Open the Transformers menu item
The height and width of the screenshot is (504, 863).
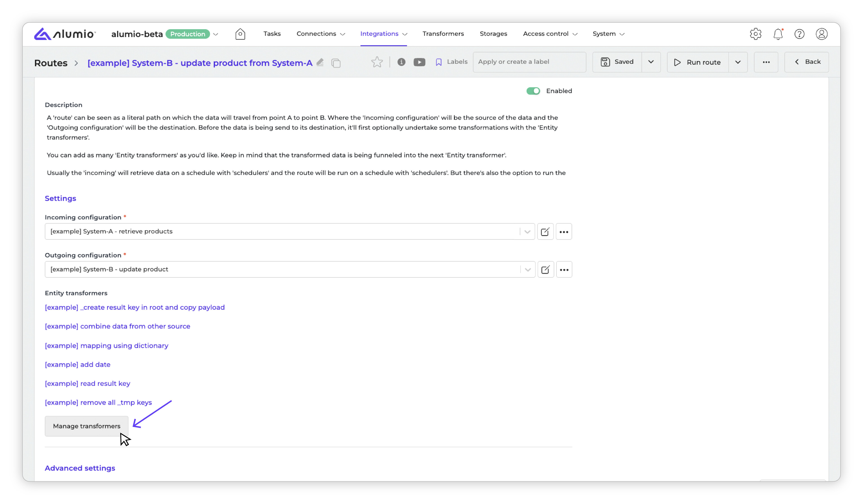(x=443, y=33)
